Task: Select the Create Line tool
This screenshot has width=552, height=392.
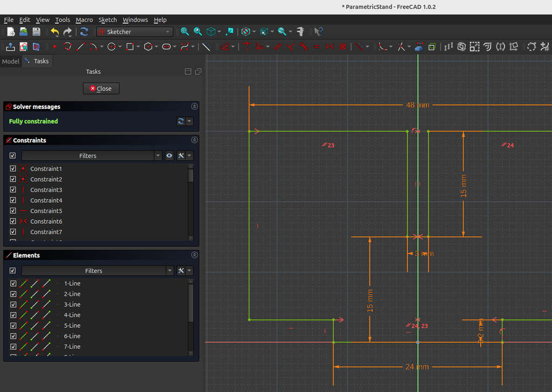Action: pyautogui.click(x=81, y=47)
